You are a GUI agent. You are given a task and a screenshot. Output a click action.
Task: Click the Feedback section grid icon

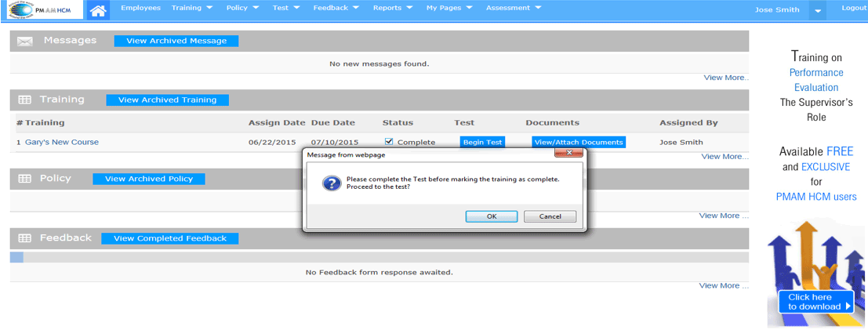click(x=24, y=238)
